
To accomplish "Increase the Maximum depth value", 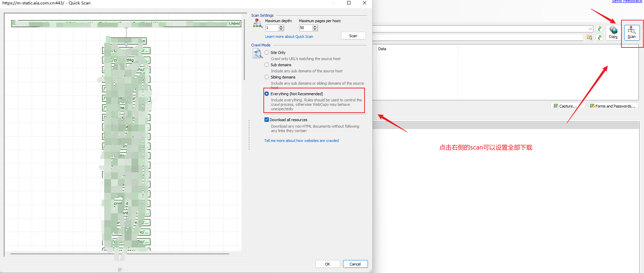I will 282,26.
